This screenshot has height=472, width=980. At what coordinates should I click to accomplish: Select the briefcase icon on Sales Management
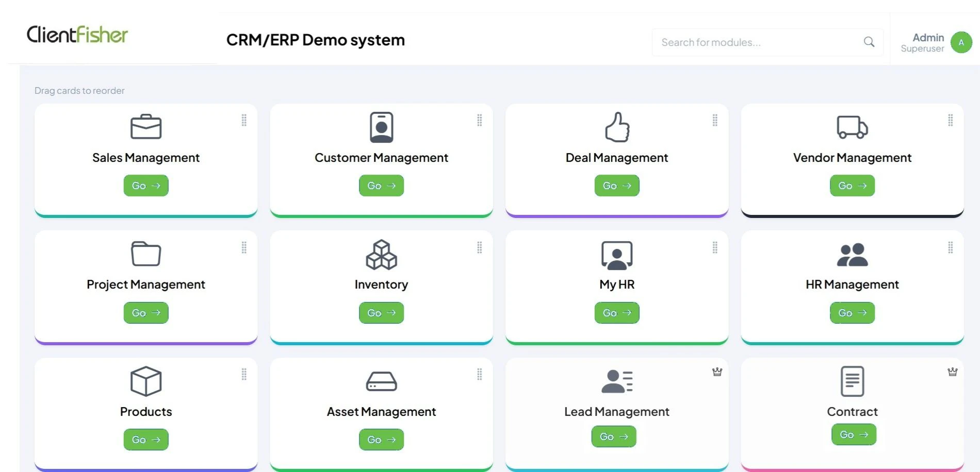[x=146, y=127]
